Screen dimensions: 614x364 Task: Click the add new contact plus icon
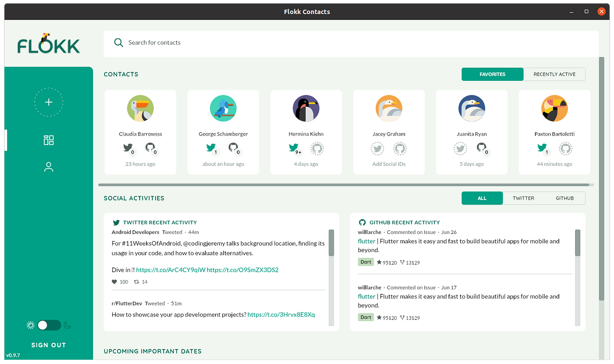click(x=48, y=102)
